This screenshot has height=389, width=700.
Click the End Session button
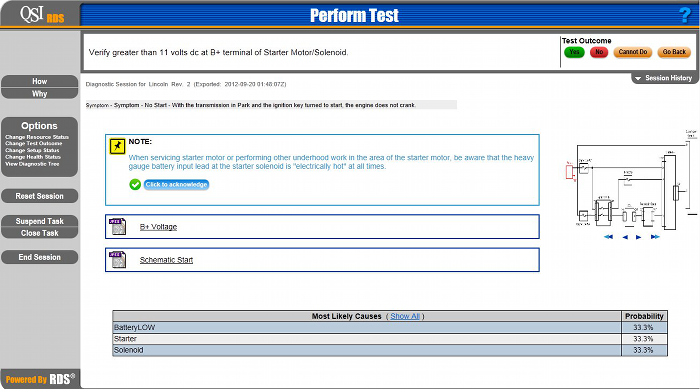tap(39, 257)
